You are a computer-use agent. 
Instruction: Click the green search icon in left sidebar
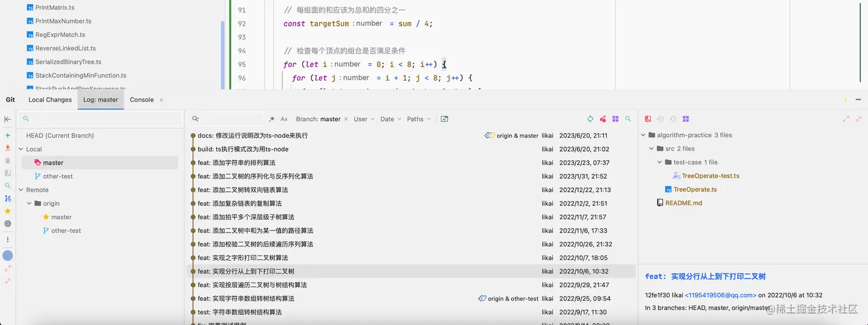tap(7, 185)
